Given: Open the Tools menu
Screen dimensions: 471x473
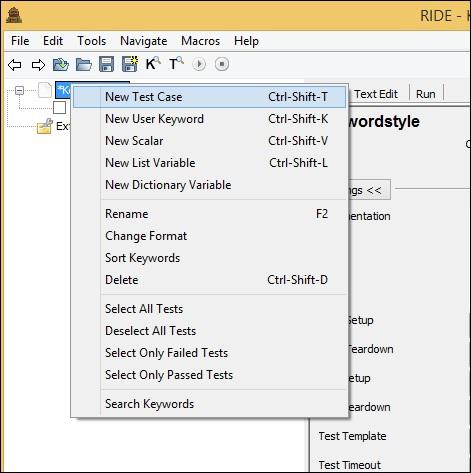Looking at the screenshot, I should pos(92,41).
